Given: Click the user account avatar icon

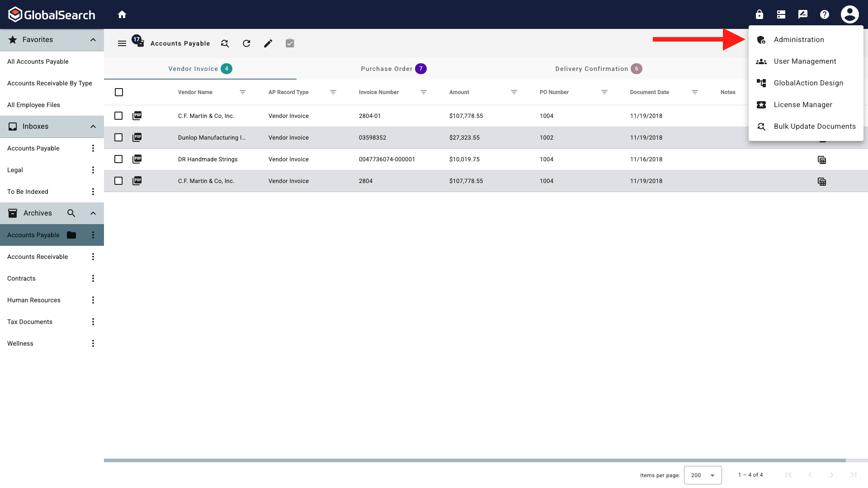Looking at the screenshot, I should pyautogui.click(x=849, y=14).
